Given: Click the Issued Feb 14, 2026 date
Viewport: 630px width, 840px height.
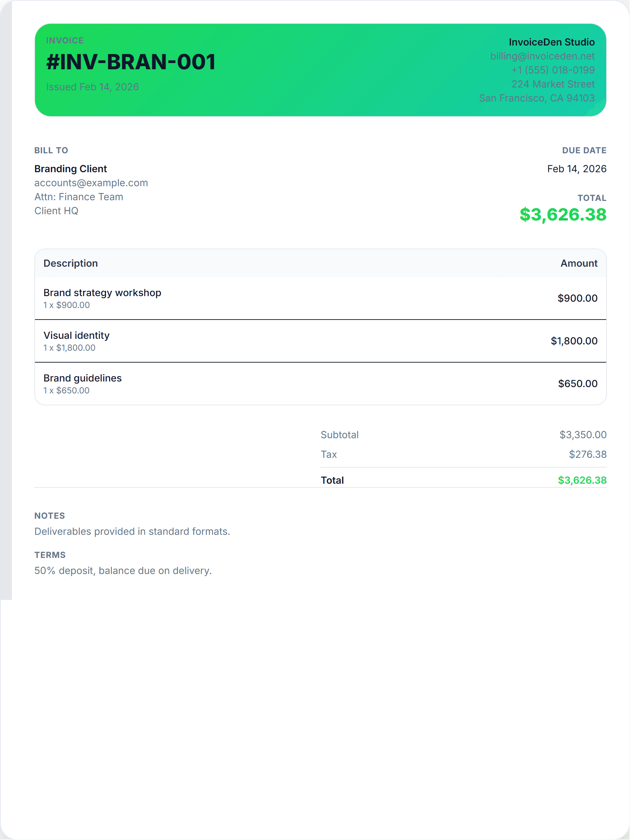Looking at the screenshot, I should click(x=92, y=87).
